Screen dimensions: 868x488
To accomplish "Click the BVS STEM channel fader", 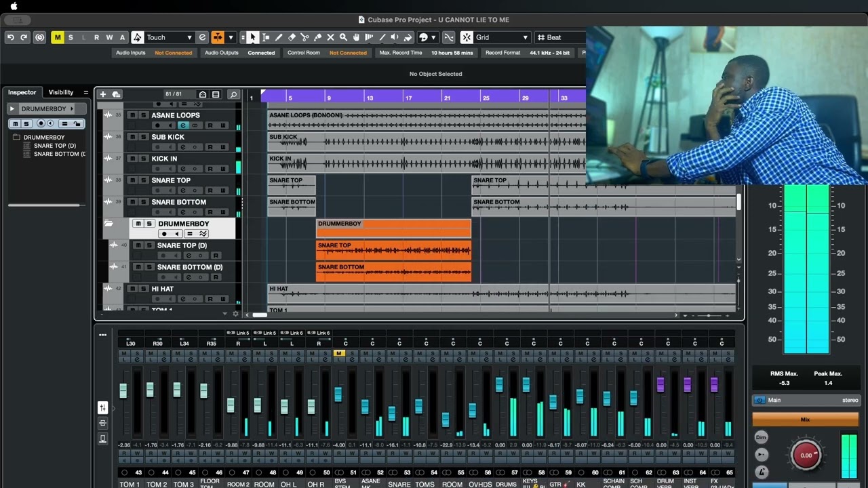I will (338, 394).
